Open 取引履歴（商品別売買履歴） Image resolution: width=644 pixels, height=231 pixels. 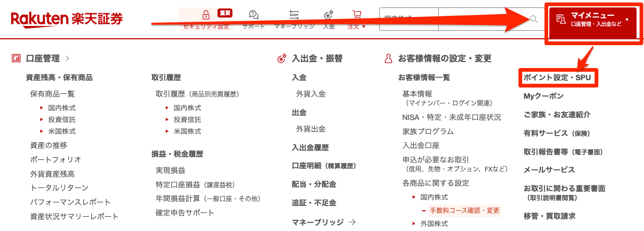(197, 94)
